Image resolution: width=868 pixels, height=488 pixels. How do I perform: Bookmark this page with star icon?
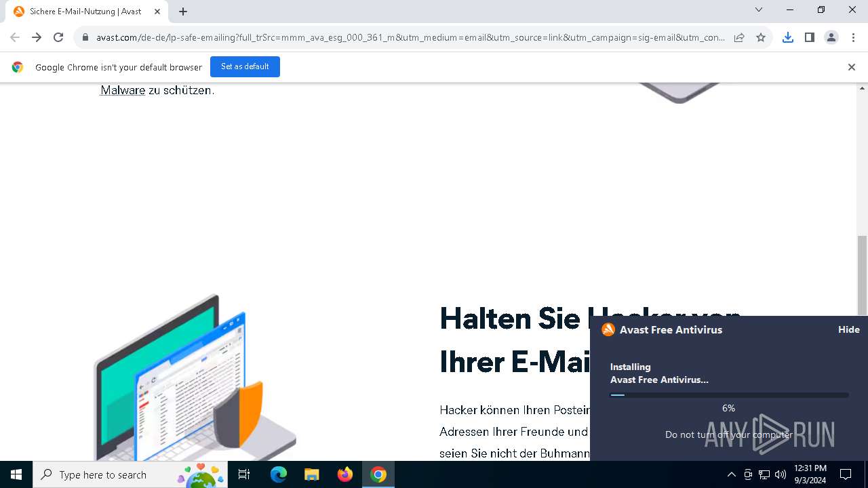[761, 37]
